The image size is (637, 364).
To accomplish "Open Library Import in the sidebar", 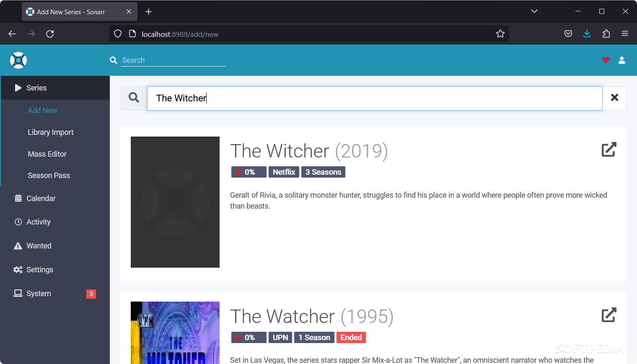I will pos(51,132).
